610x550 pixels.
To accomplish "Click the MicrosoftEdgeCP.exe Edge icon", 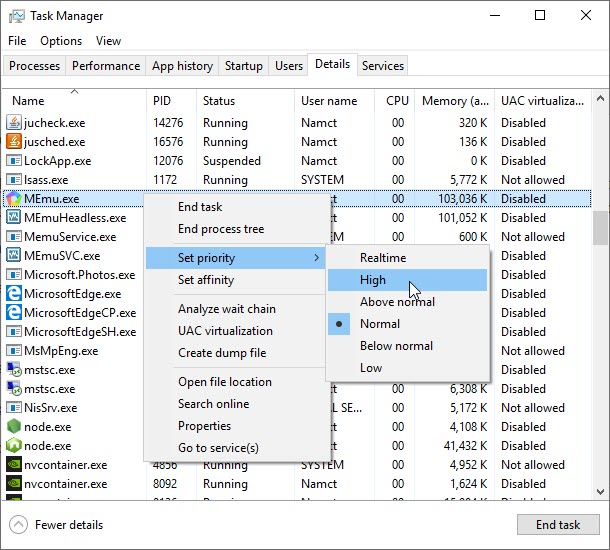I will pyautogui.click(x=14, y=313).
